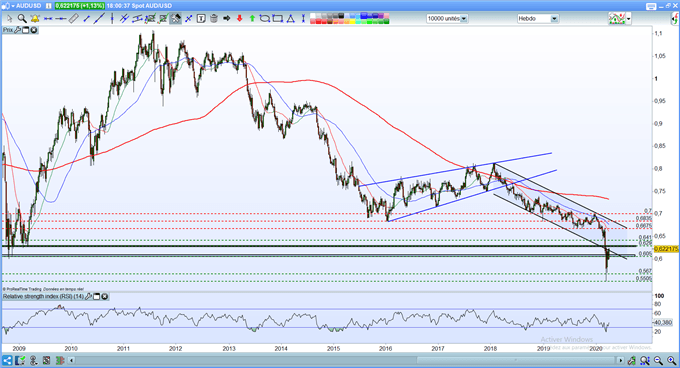Screen dimensions: 680x368
Task: Click the 2018 year label on time axis
Action: point(490,348)
